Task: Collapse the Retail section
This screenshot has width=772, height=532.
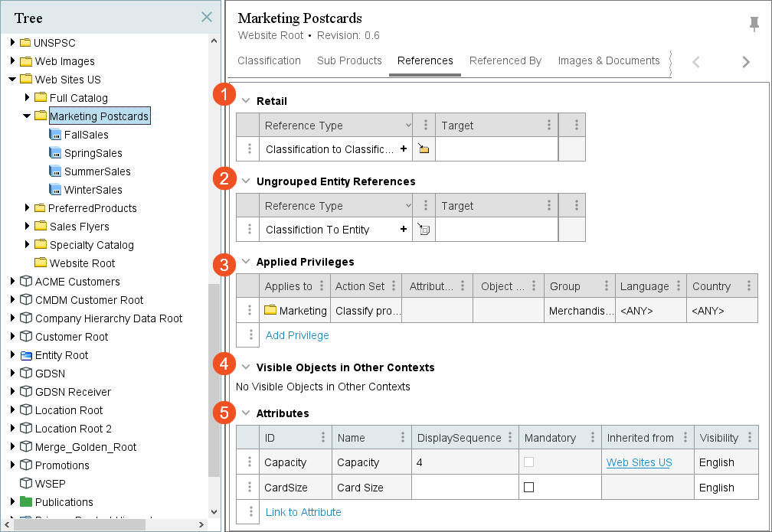Action: click(x=246, y=101)
